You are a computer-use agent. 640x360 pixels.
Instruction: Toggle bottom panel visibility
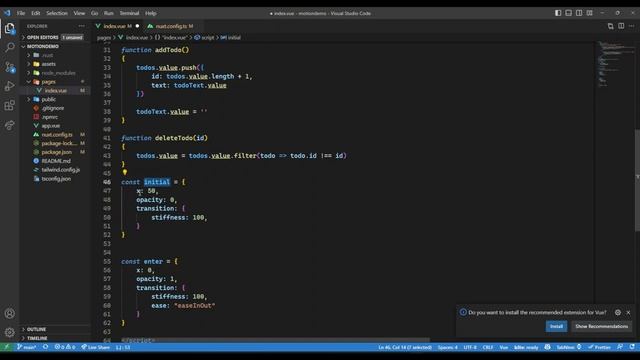tap(568, 13)
